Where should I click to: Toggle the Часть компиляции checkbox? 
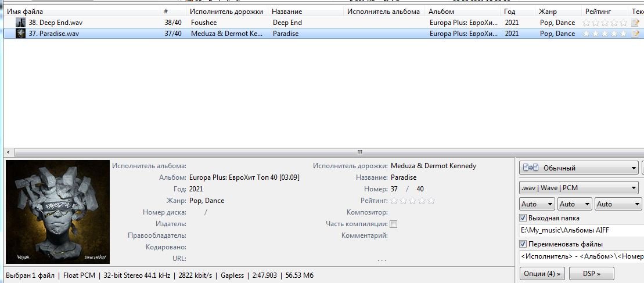tap(394, 224)
